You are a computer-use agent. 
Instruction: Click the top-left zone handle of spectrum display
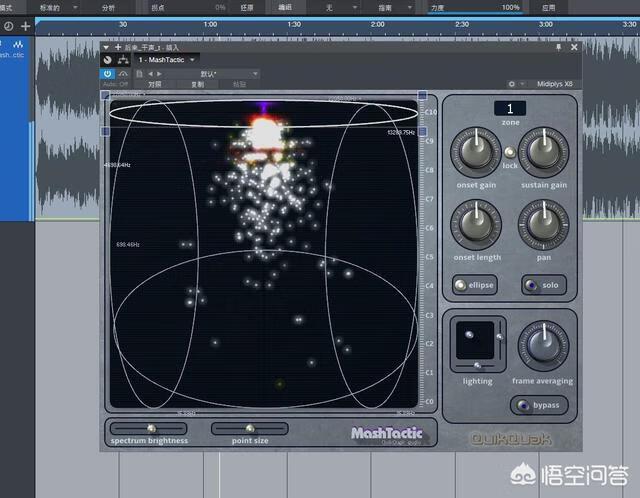click(105, 95)
